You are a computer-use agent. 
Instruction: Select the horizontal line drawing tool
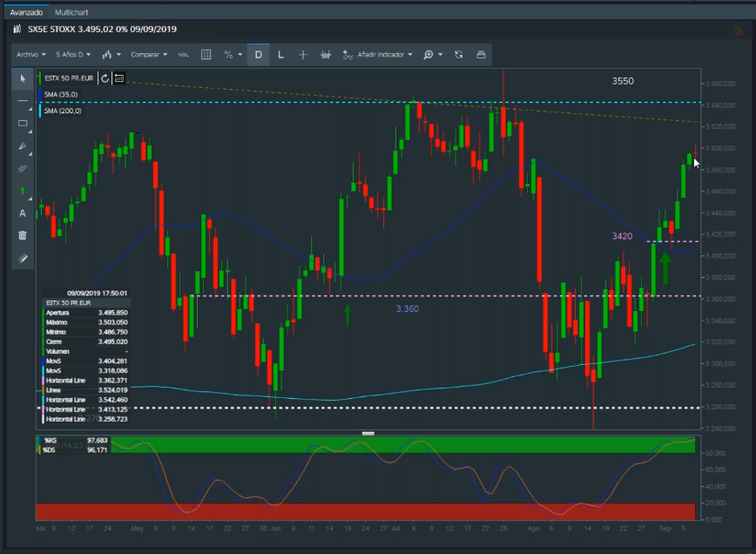tap(23, 100)
